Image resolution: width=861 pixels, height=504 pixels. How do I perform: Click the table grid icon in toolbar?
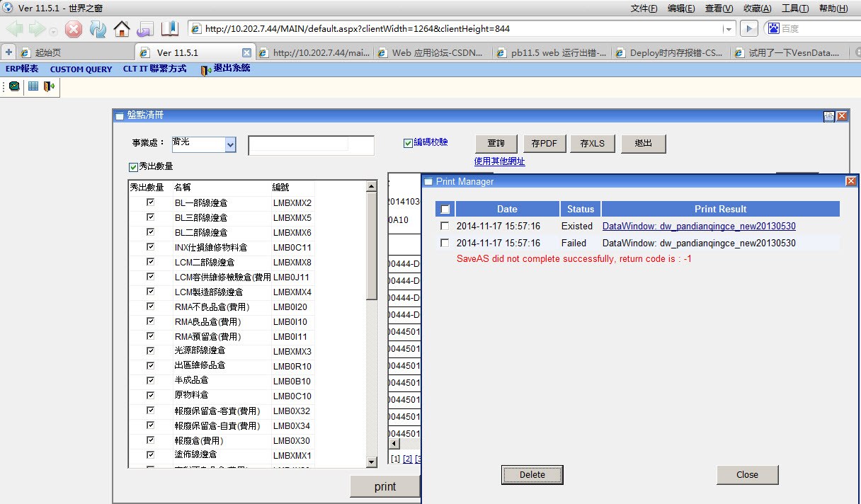point(33,86)
